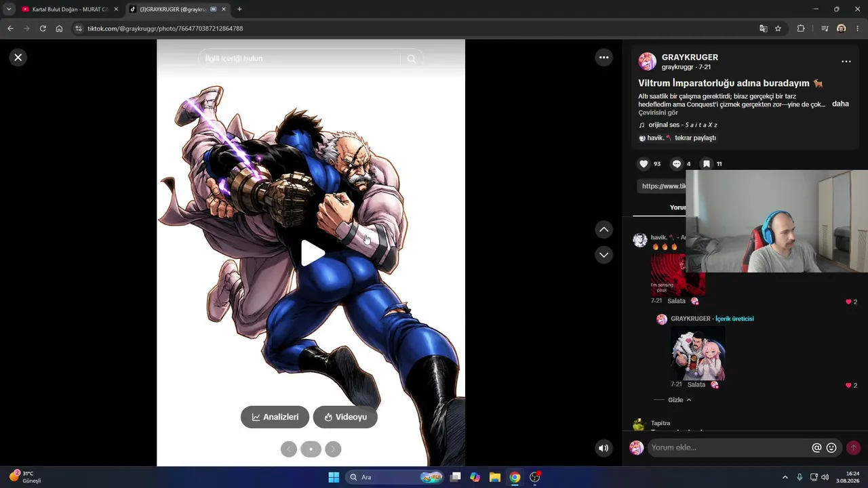The width and height of the screenshot is (868, 488).
Task: Open the weather widget showing 31°C
Action: (26, 477)
